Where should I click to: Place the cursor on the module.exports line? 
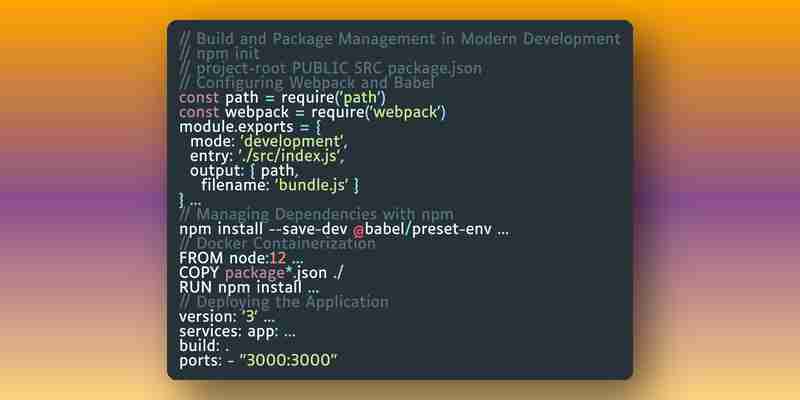[x=249, y=127]
